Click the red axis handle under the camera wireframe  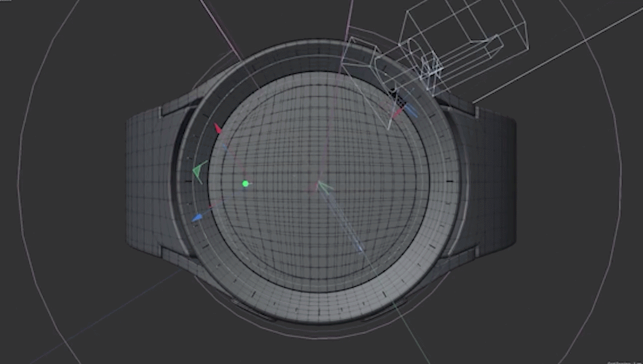click(x=397, y=113)
